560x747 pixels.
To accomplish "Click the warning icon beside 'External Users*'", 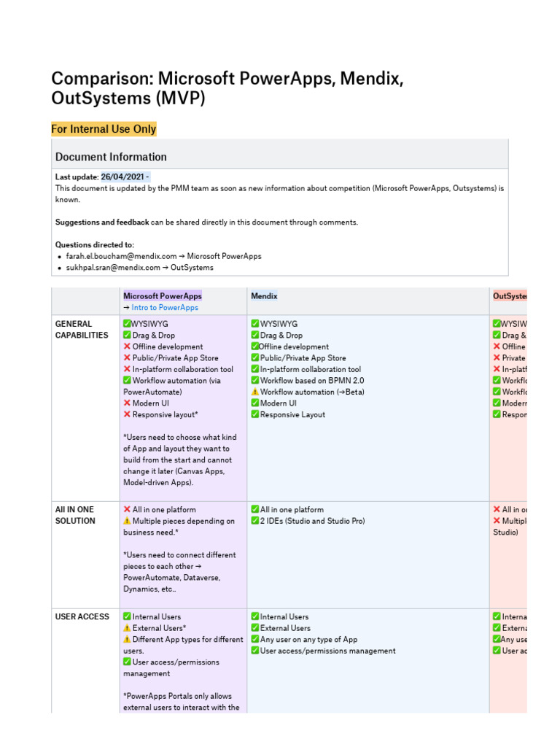I will (127, 628).
